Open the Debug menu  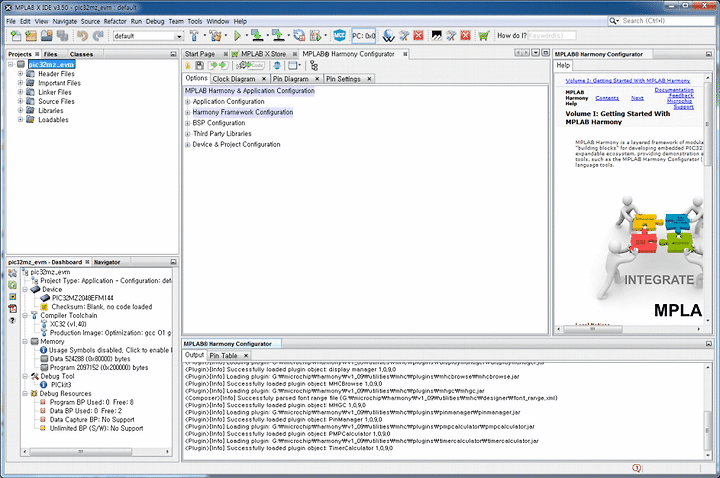(155, 21)
